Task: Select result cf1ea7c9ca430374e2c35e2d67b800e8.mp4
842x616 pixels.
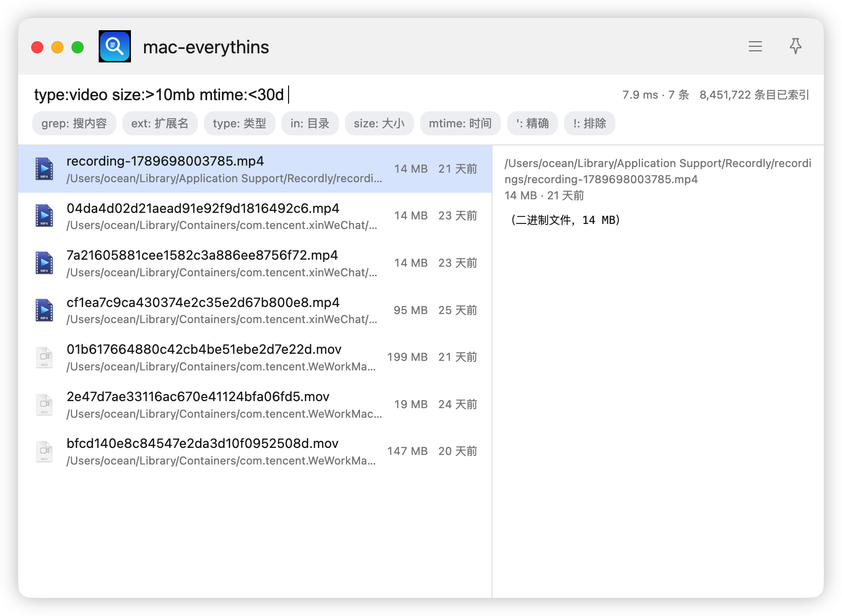Action: (255, 311)
